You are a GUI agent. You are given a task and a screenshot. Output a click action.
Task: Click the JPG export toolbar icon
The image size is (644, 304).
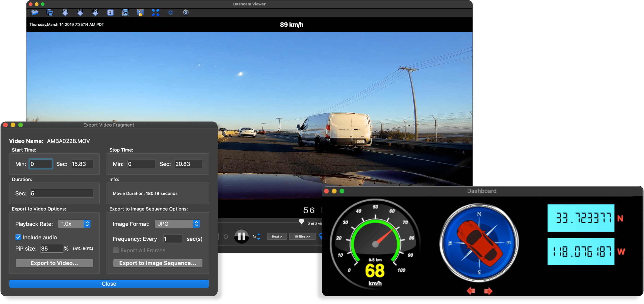tap(80, 12)
